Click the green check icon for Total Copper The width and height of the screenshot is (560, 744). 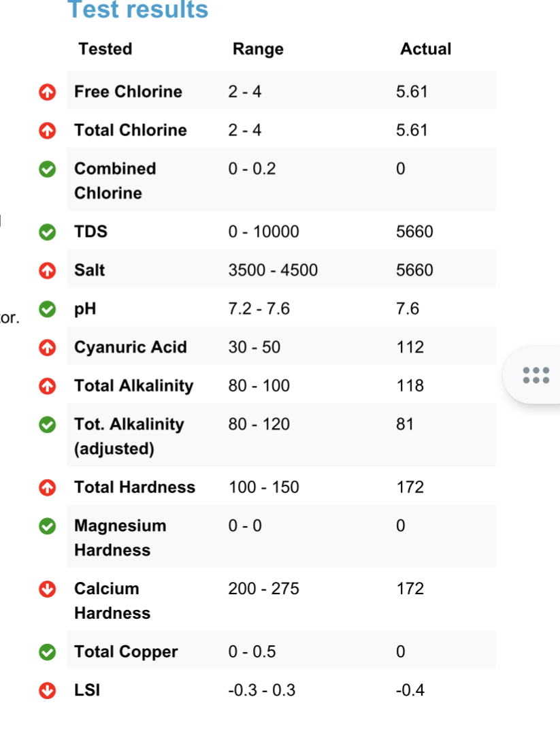48,652
